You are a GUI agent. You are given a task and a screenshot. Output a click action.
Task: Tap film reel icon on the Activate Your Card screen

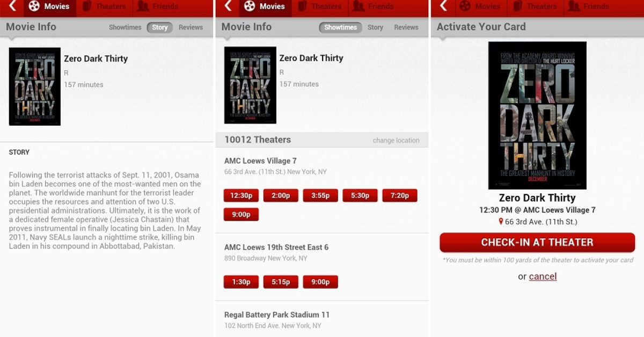tap(465, 6)
